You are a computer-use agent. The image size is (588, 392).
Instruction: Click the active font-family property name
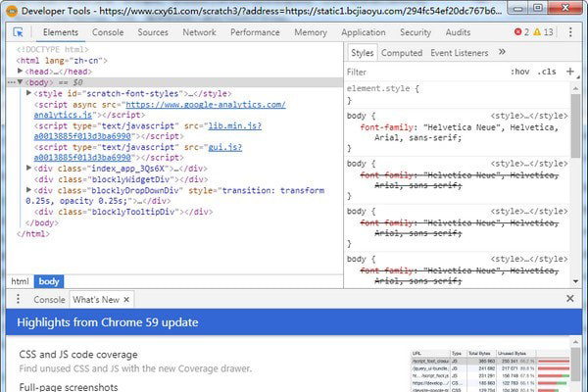[386, 127]
